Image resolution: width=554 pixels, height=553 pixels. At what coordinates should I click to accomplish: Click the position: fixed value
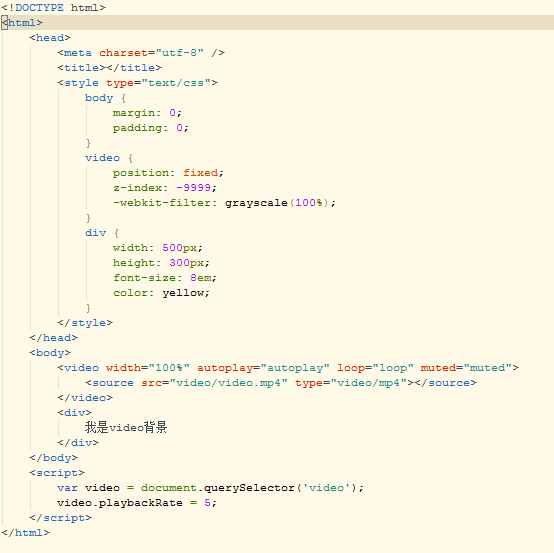pyautogui.click(x=200, y=173)
